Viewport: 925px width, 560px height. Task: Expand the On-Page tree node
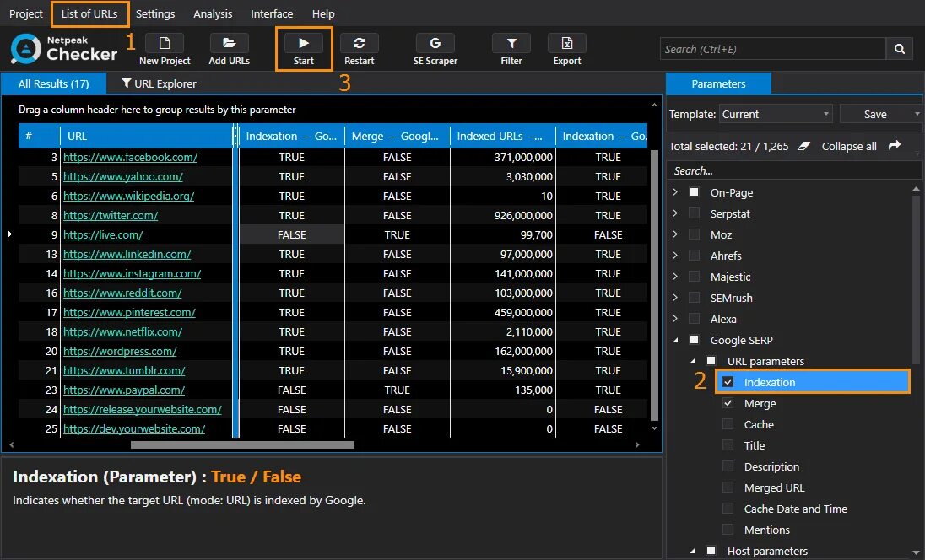coord(675,192)
